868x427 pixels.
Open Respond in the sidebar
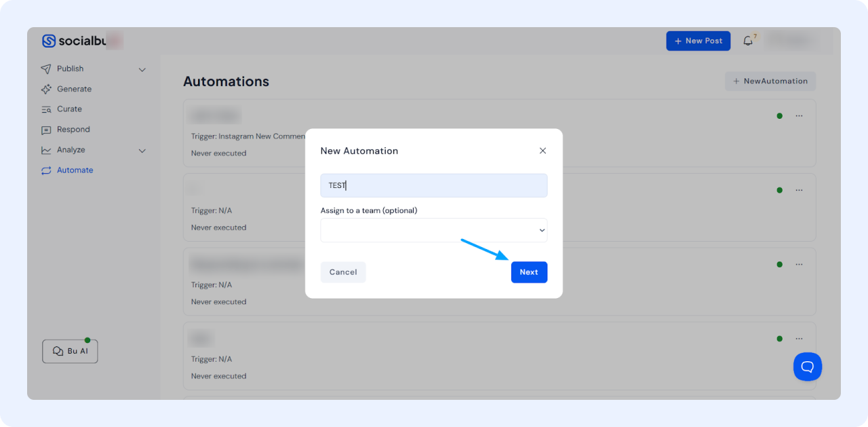[x=73, y=130]
